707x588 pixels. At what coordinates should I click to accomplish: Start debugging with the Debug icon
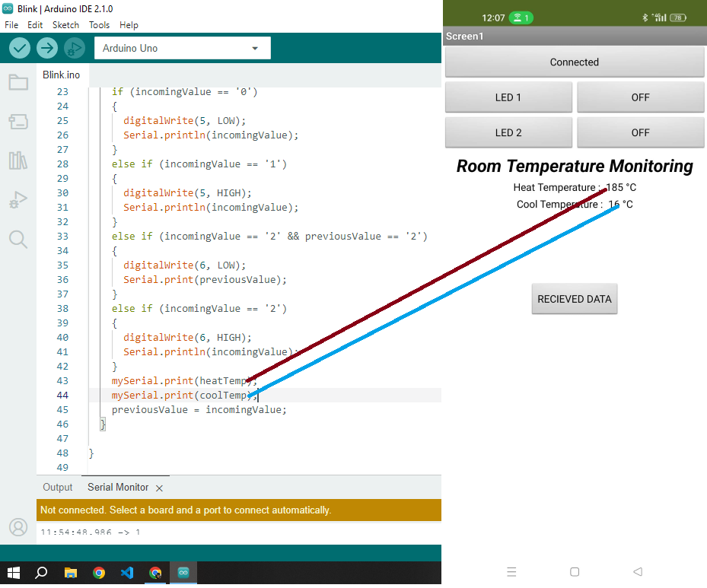click(x=74, y=48)
